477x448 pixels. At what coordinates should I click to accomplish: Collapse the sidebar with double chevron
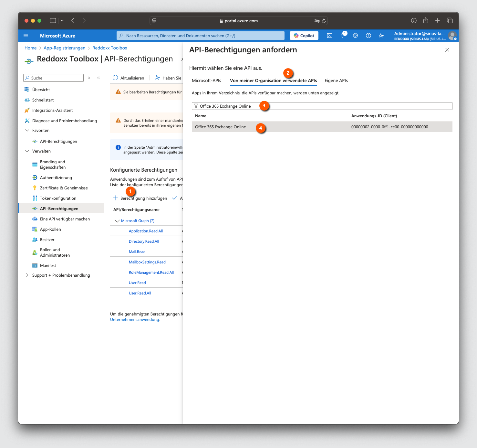tap(99, 78)
